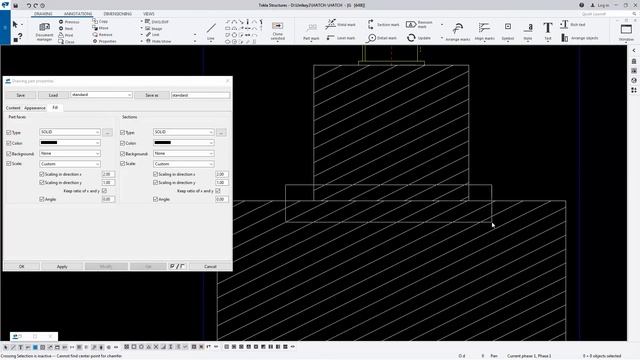
Task: Click Part faces Scaling in direction x field
Action: tap(108, 174)
